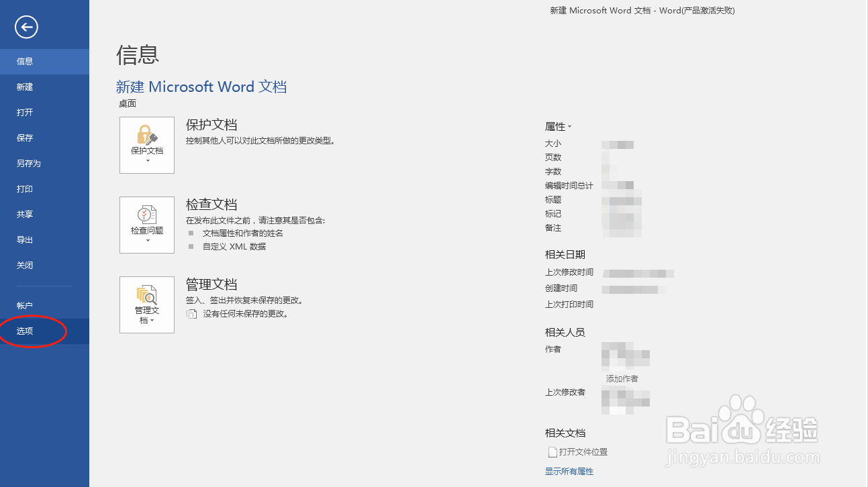Viewport: 868px width, 487px height.
Task: Expand the 属性 dropdown arrow
Action: click(569, 127)
